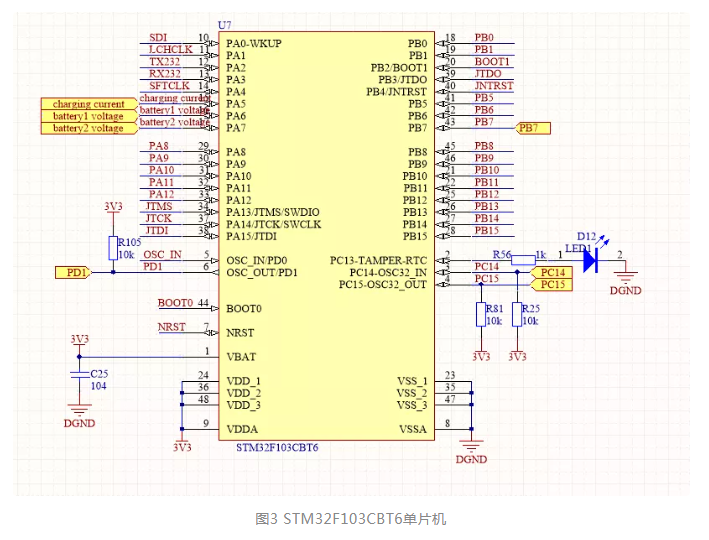Screen dimensions: 709x540
Task: Click the VBAT pin name
Action: pyautogui.click(x=241, y=357)
